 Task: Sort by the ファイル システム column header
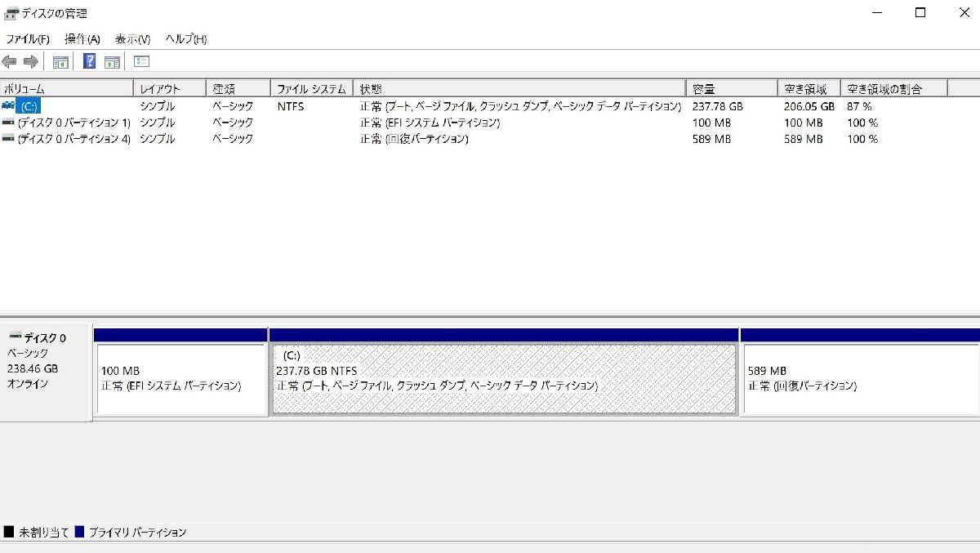(312, 88)
